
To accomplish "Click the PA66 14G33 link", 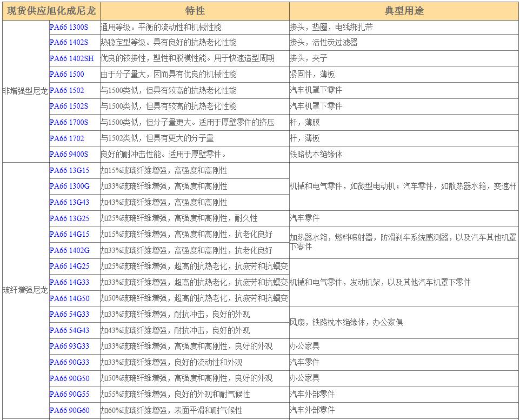I will pos(69,282).
